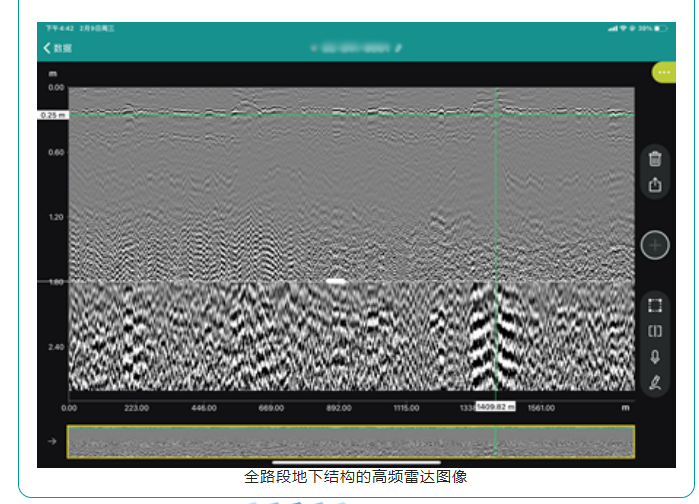
Task: Tap the microphone voice note icon
Action: [655, 356]
